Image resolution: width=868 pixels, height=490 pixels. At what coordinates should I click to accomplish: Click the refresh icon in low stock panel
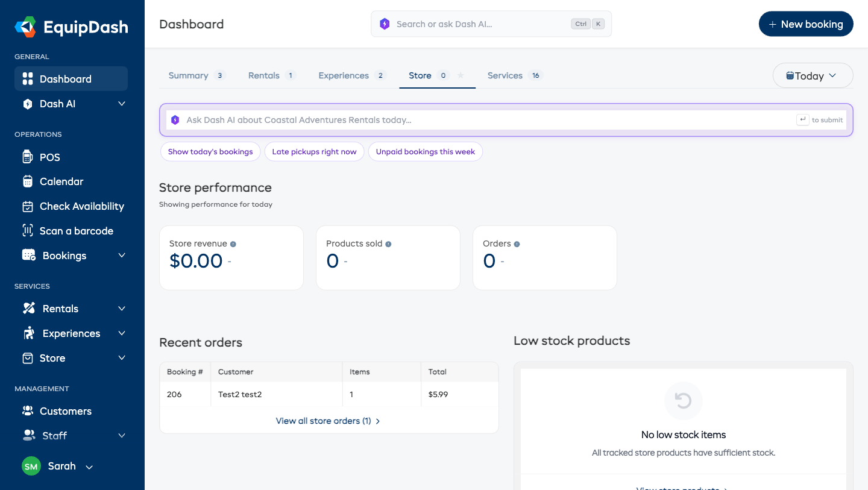point(683,401)
